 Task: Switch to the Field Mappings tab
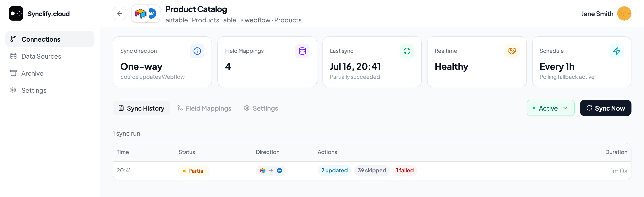pyautogui.click(x=204, y=108)
